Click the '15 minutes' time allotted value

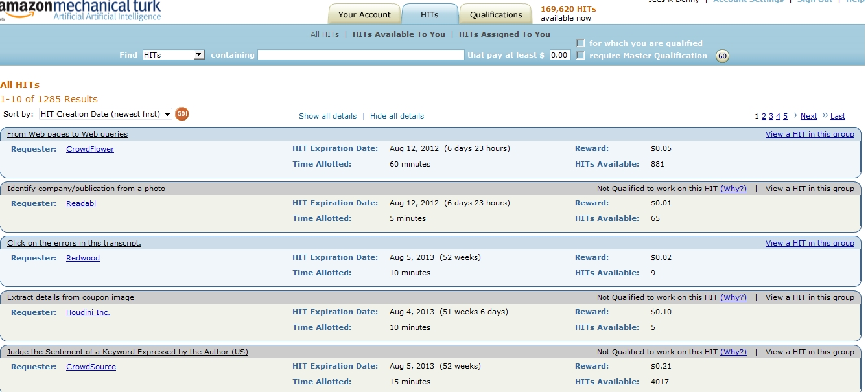point(410,382)
